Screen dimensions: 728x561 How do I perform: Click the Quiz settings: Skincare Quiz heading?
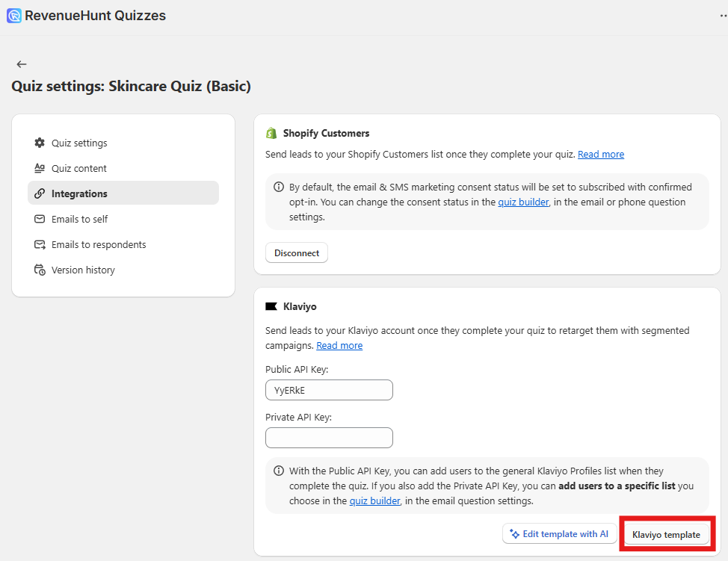(131, 87)
